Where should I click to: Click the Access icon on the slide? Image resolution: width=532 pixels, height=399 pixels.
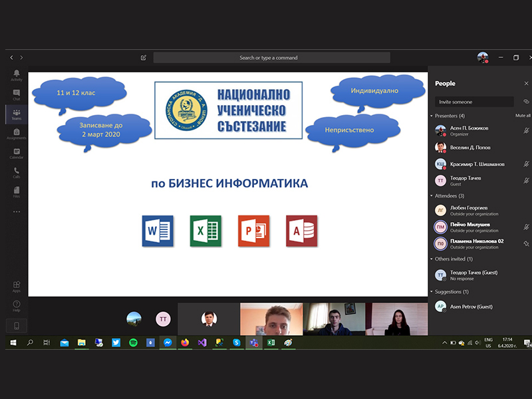click(x=302, y=231)
